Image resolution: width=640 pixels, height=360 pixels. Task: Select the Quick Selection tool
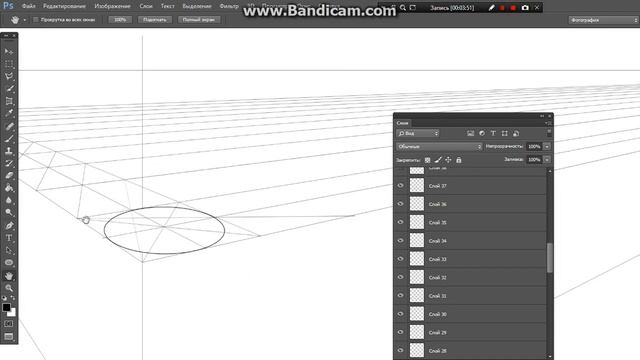[x=9, y=89]
